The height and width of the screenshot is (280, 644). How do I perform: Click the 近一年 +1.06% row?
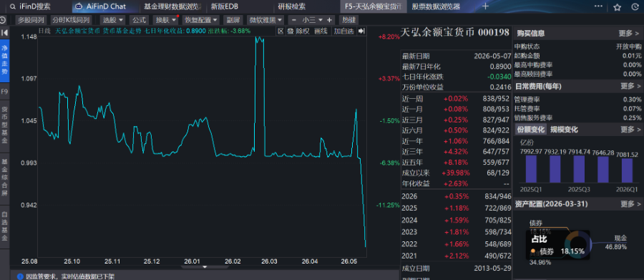point(455,141)
